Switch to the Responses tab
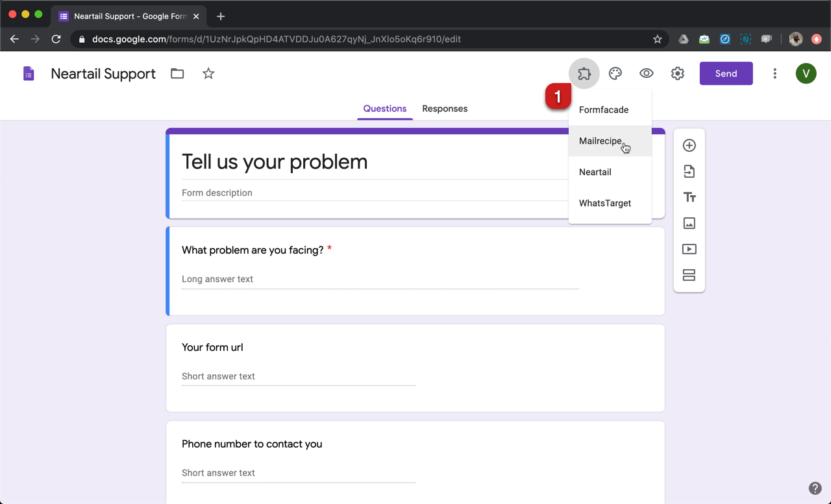 (445, 109)
